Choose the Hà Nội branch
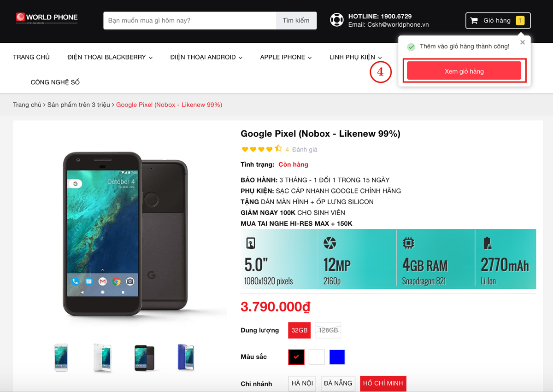The height and width of the screenshot is (392, 553). click(x=302, y=383)
